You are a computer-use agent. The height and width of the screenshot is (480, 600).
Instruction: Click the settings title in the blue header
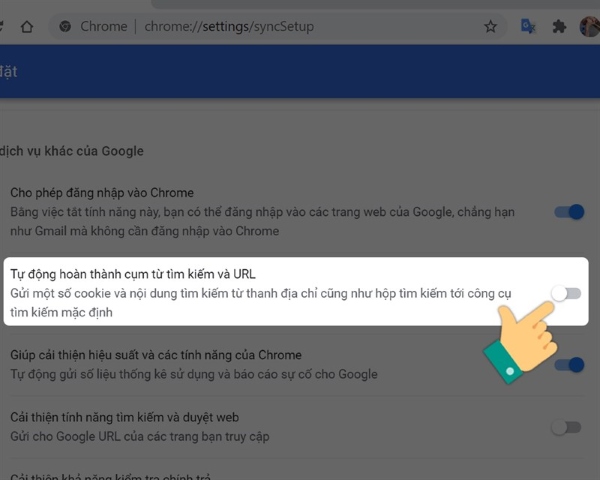[8, 72]
